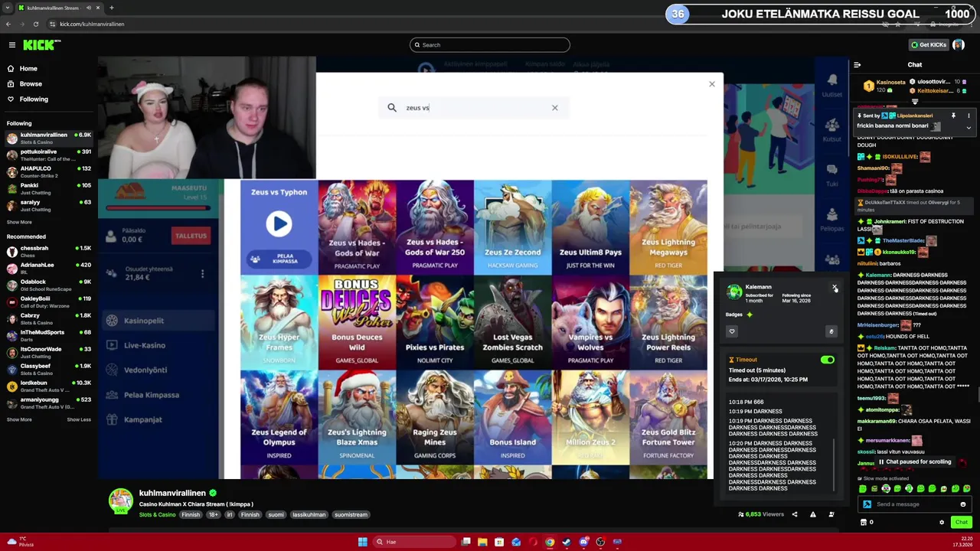Expand Show more under Recommended

(x=20, y=419)
